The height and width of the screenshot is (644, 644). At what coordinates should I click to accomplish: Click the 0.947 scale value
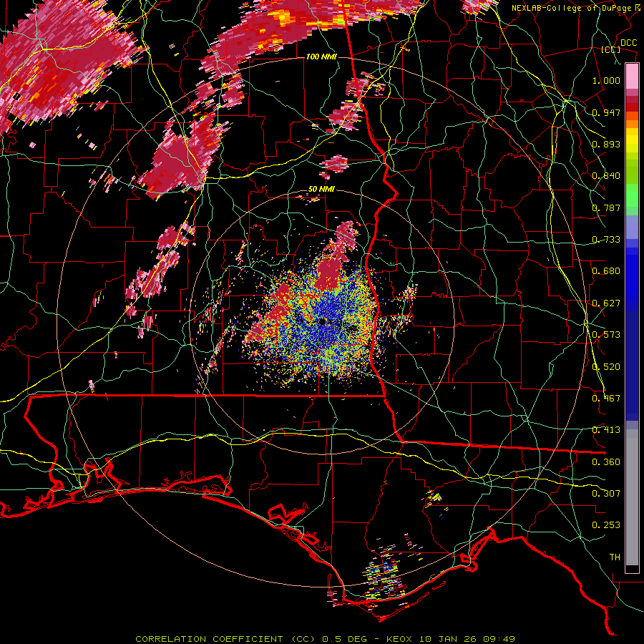(606, 112)
